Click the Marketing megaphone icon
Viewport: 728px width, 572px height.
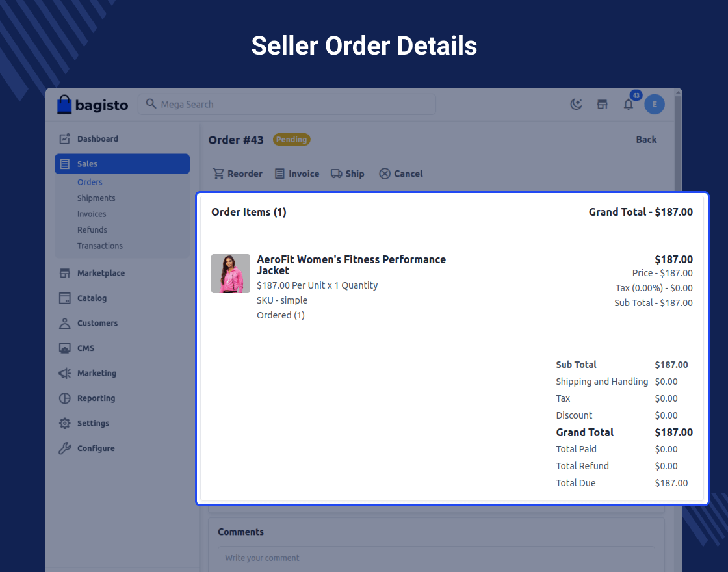(64, 373)
